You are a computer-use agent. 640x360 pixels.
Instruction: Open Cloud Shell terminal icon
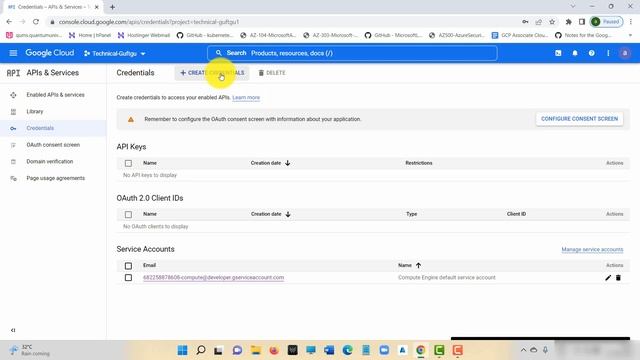[558, 53]
